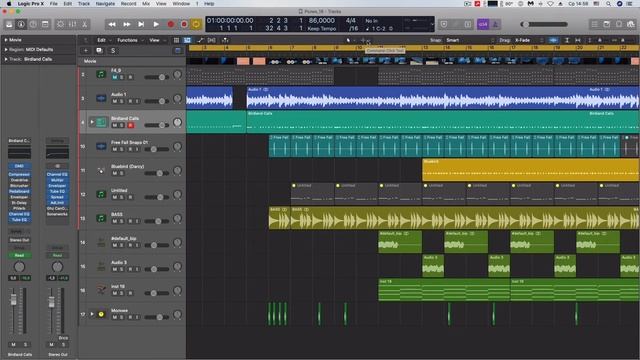The width and height of the screenshot is (640, 360).
Task: Toggle the metronome button
Action: pyautogui.click(x=495, y=24)
